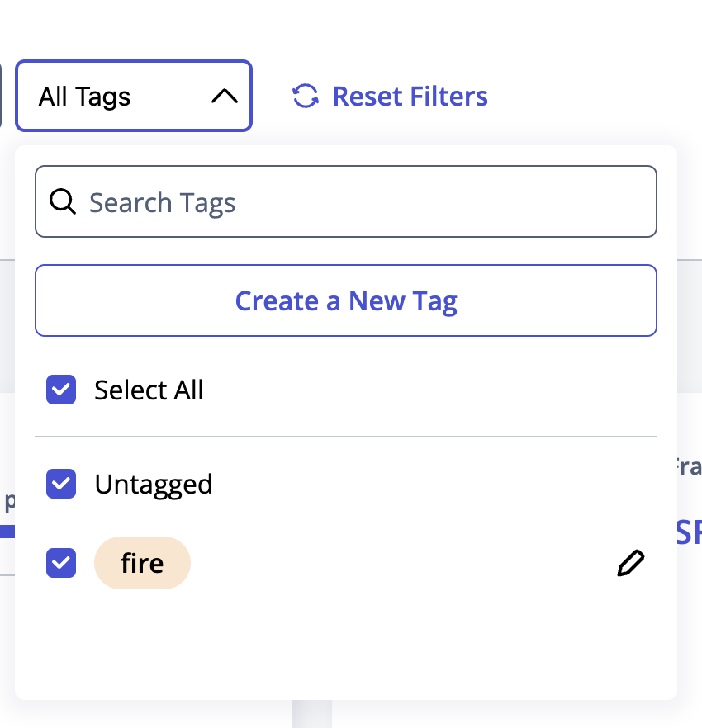Uncheck the Select All checkbox
Screen dimensions: 702x728
[x=61, y=390]
